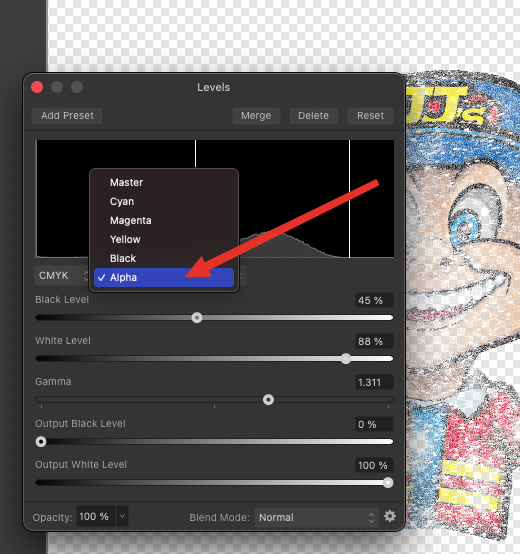Click the Add Preset button
The image size is (520, 554).
(67, 116)
